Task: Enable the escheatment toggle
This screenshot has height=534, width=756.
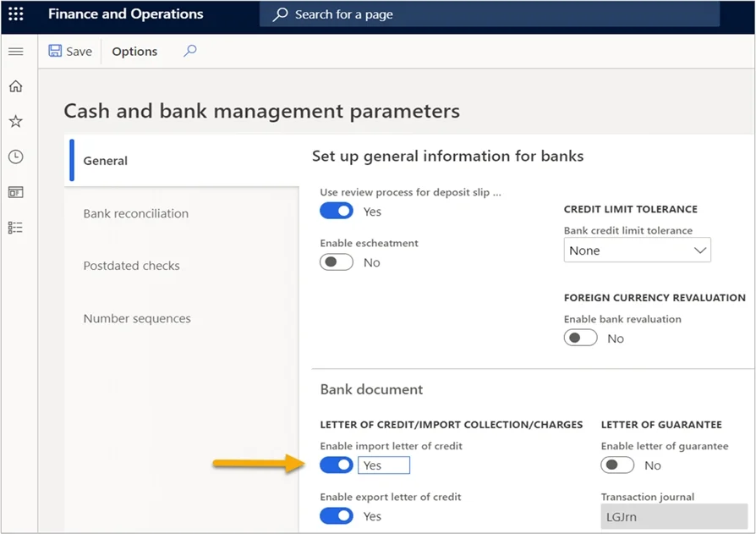Action: point(337,262)
